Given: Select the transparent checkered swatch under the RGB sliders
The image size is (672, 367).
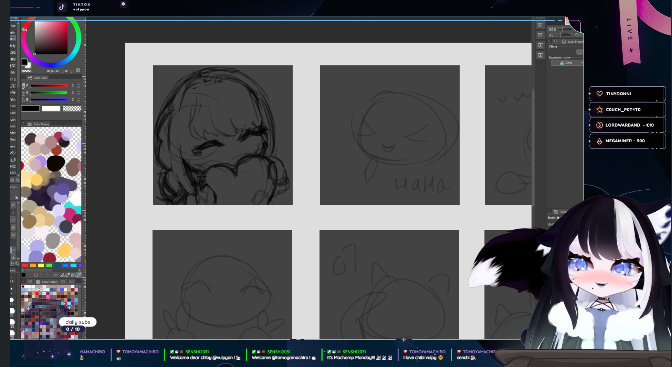Looking at the screenshot, I should click(72, 108).
